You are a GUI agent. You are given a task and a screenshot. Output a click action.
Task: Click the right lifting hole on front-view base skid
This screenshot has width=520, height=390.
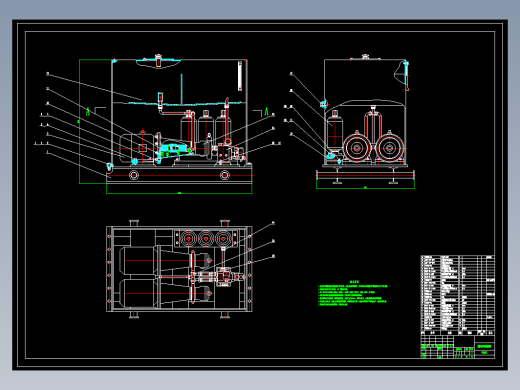tap(224, 175)
